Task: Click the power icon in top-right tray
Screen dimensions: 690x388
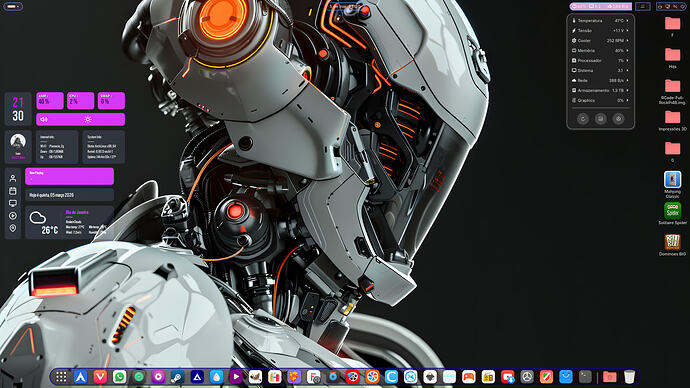Action: coord(660,7)
